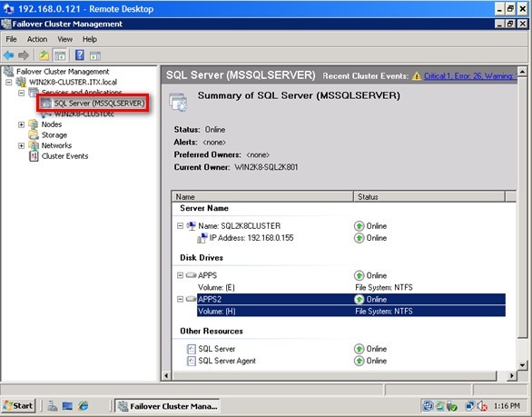Click the Start button
This screenshot has height=417, width=532.
(x=18, y=406)
